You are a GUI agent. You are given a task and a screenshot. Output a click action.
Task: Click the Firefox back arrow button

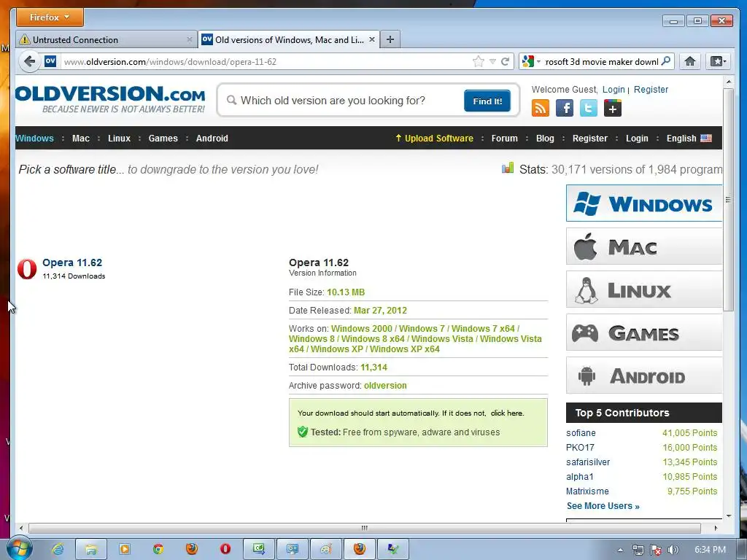pos(29,61)
